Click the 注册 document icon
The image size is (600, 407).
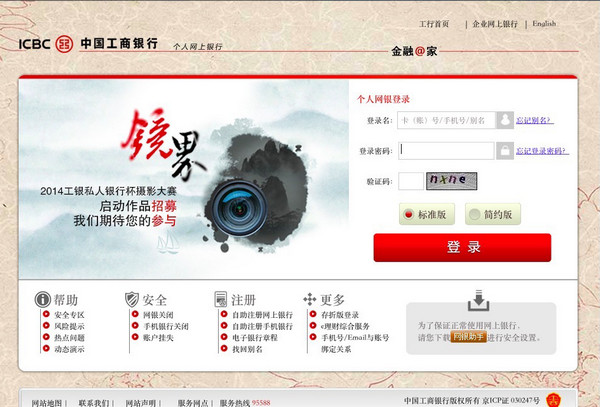tap(221, 299)
